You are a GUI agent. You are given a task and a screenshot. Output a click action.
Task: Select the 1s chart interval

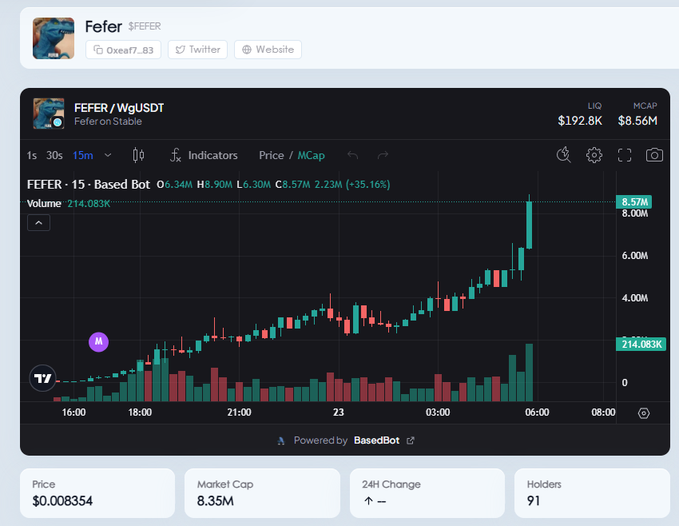32,155
